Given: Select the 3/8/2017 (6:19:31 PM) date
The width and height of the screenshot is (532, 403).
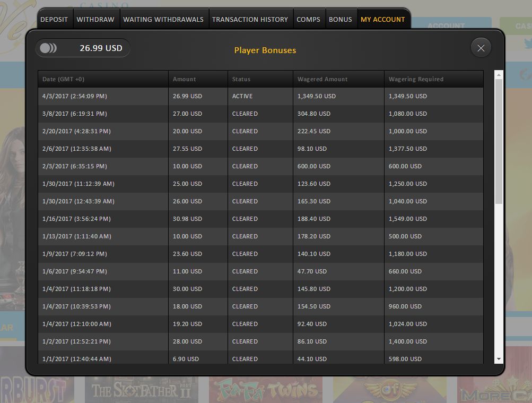Looking at the screenshot, I should pos(75,114).
